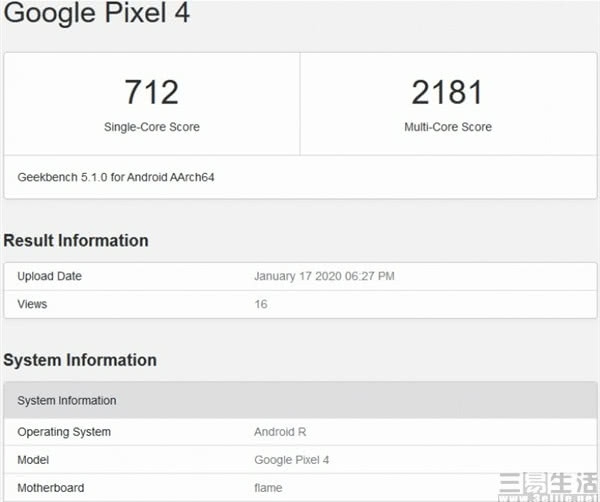
Task: Click the views count of 16
Action: [261, 304]
